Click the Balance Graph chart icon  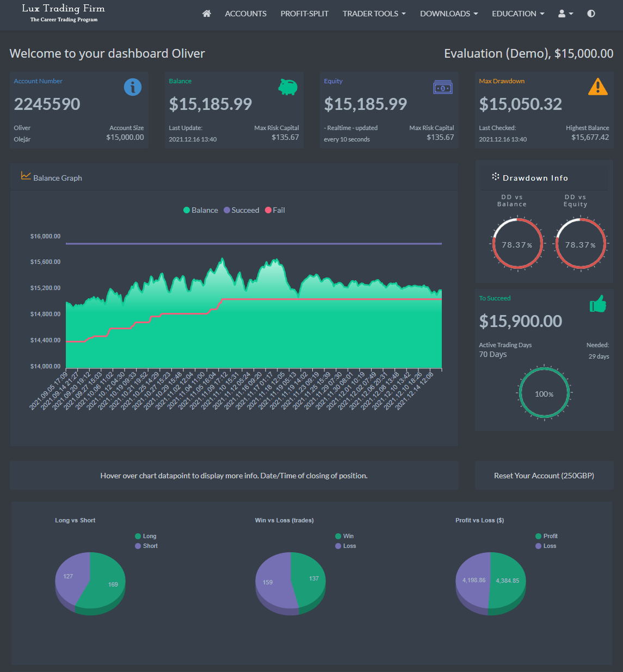click(26, 176)
